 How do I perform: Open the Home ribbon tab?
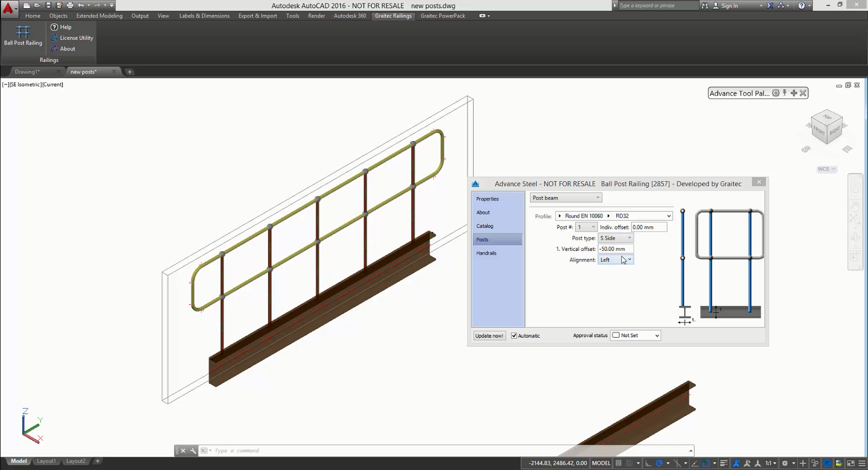click(x=33, y=16)
